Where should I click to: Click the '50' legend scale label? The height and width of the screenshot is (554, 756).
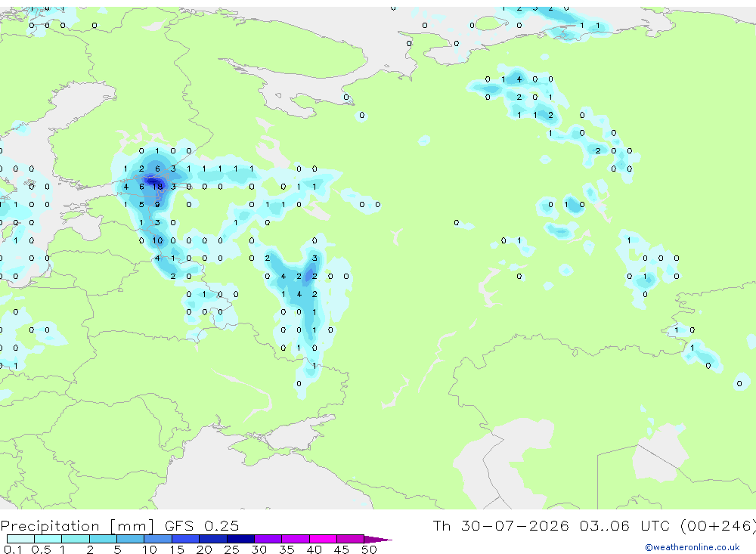point(369,549)
